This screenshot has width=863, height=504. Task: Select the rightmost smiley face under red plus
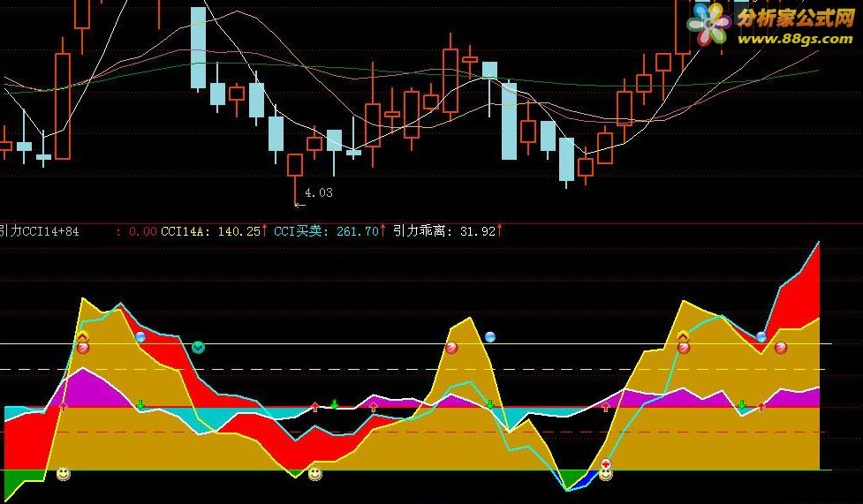[x=605, y=474]
